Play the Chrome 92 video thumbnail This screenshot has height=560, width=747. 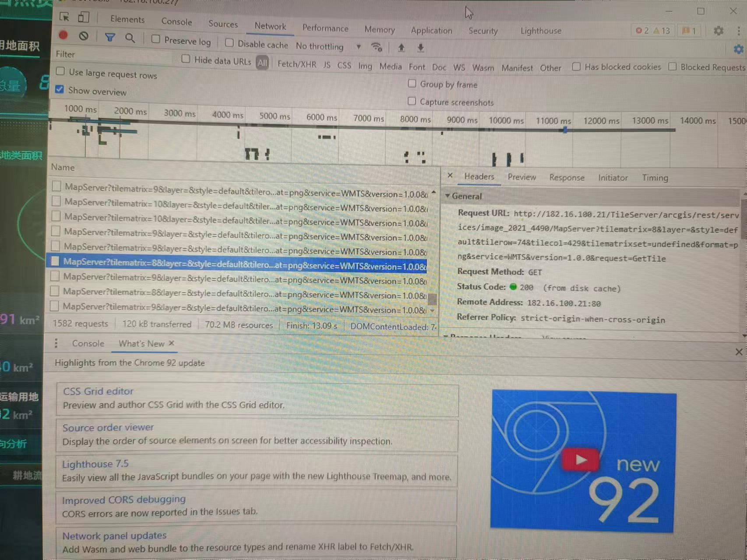[580, 459]
